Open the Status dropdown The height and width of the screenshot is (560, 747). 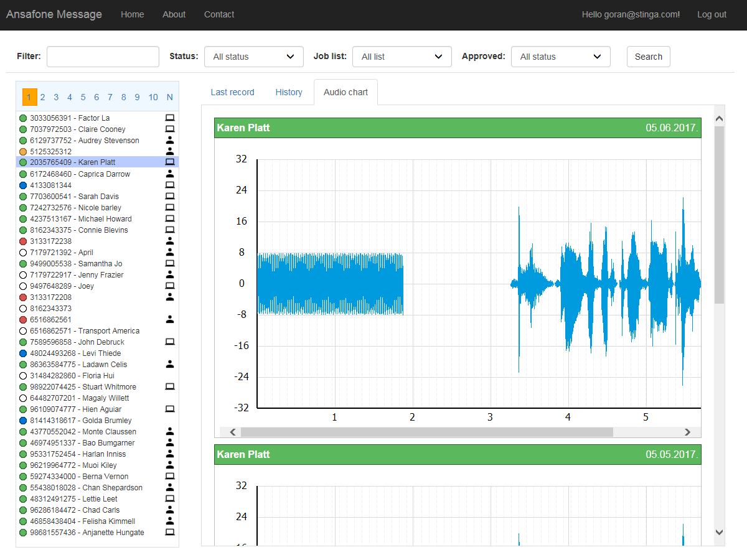(253, 57)
